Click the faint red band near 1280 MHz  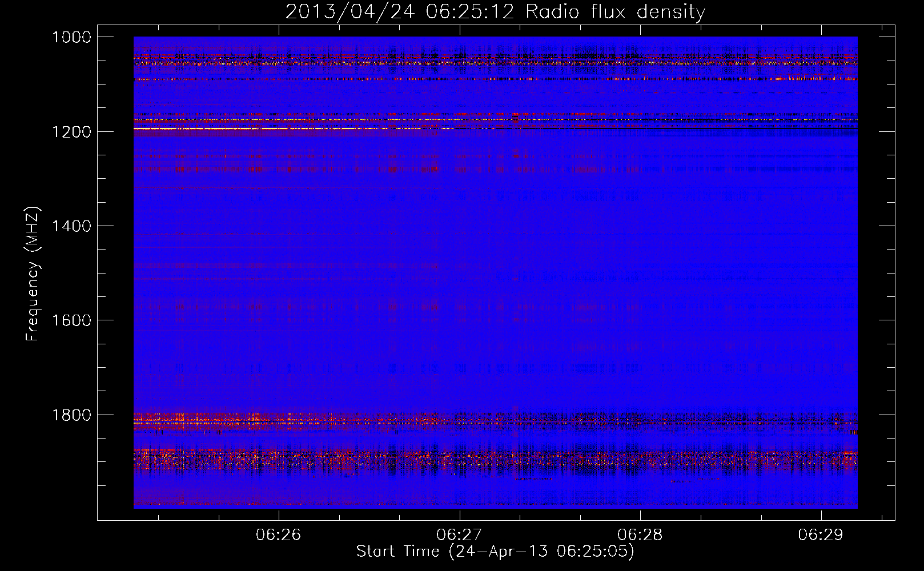coord(286,169)
